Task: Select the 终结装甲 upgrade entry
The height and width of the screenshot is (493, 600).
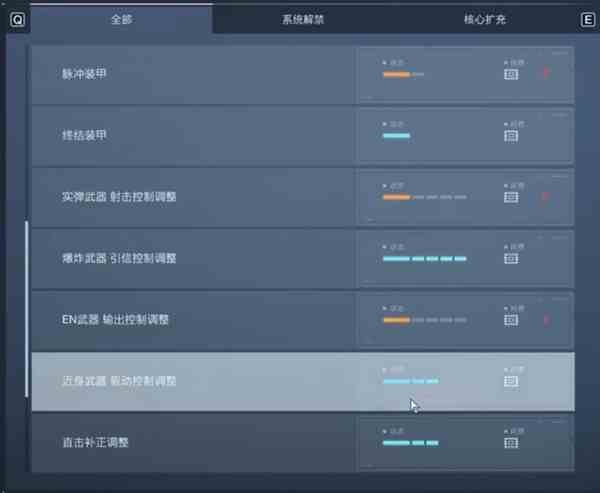Action: coord(303,136)
